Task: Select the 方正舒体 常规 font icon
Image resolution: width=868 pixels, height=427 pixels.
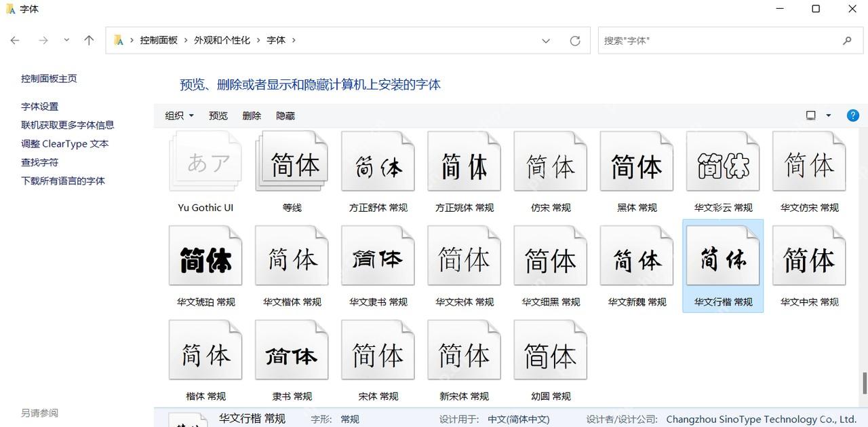Action: coord(378,162)
